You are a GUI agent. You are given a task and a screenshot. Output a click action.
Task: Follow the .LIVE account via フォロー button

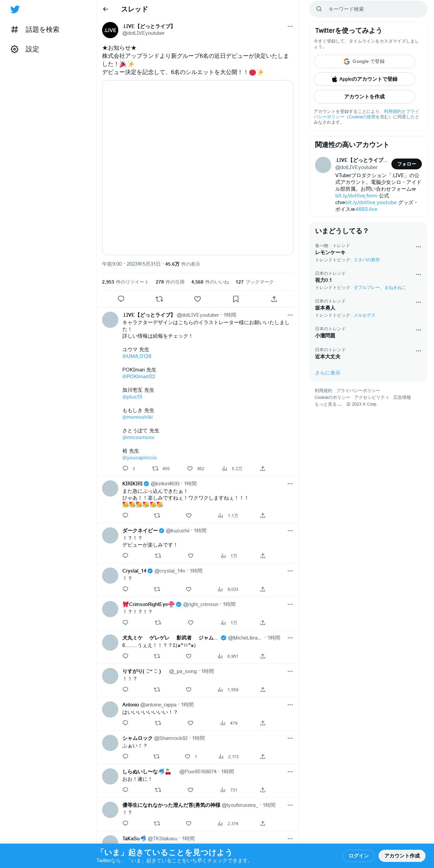tap(406, 164)
